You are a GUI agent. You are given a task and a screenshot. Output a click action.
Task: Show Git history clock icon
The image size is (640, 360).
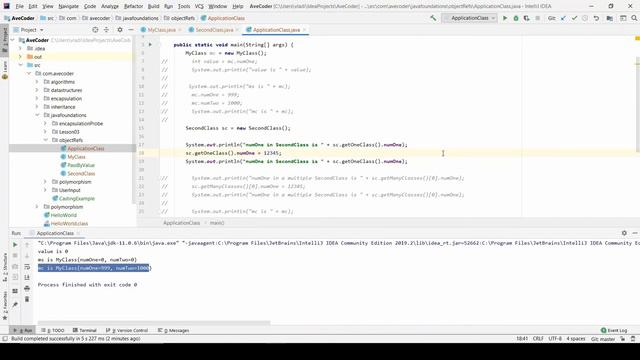pyautogui.click(x=585, y=18)
